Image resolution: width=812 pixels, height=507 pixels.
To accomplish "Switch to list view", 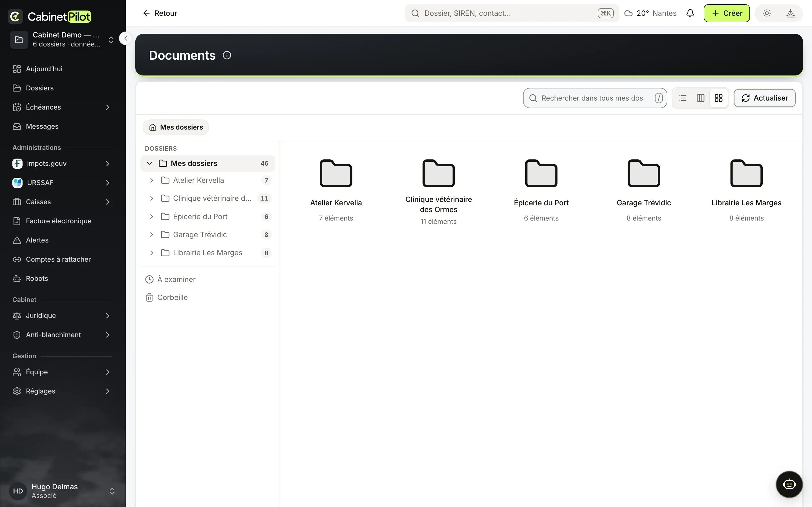I will tap(683, 98).
